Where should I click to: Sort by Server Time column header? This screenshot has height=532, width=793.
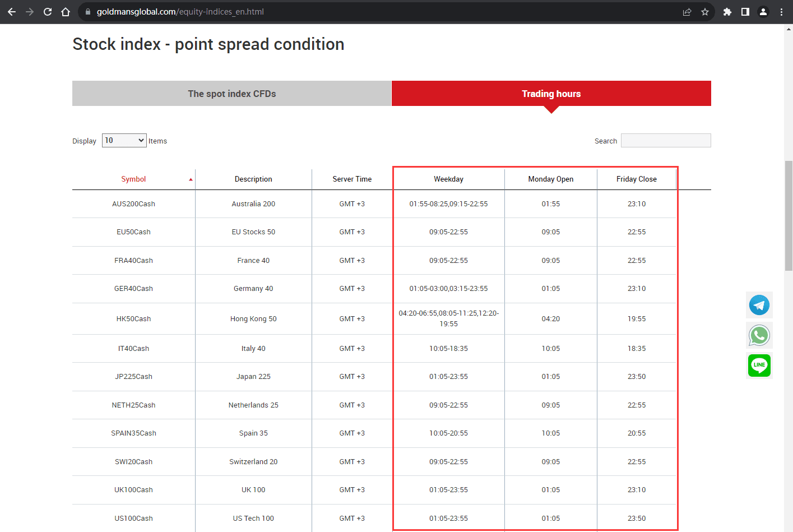point(352,179)
